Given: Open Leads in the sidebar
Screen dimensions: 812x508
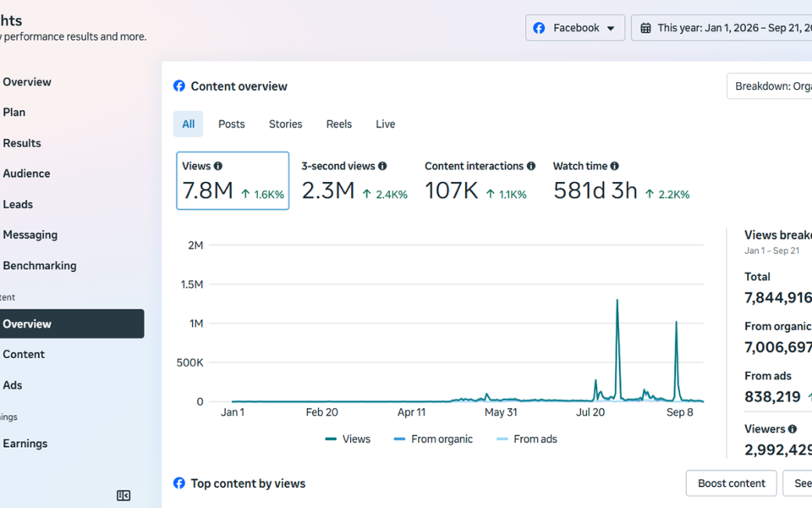Looking at the screenshot, I should coord(18,204).
